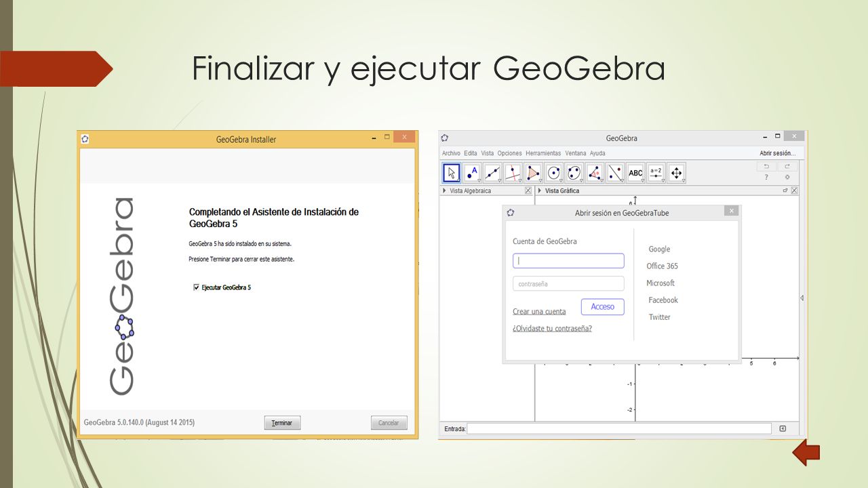Select the Polygon tool
Image resolution: width=868 pixels, height=488 pixels.
(x=533, y=173)
